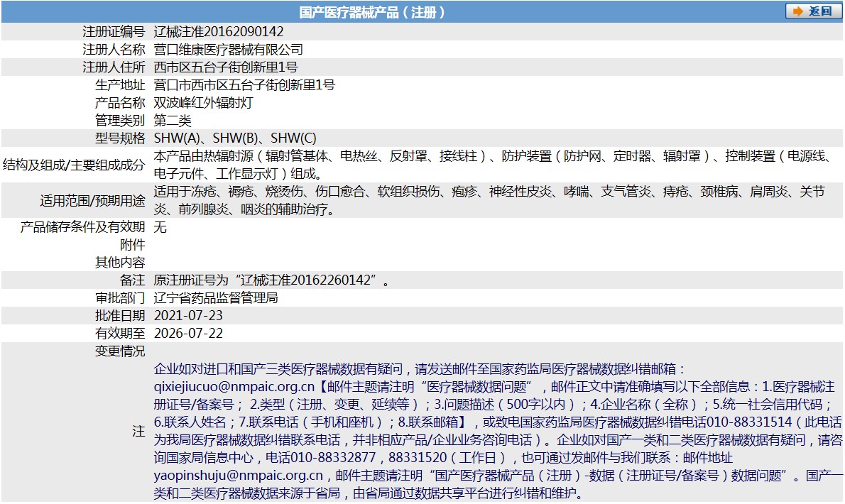Viewport: 845px width, 504px height.
Task: Click the 适用范围/预期用途 label
Action: (x=93, y=201)
